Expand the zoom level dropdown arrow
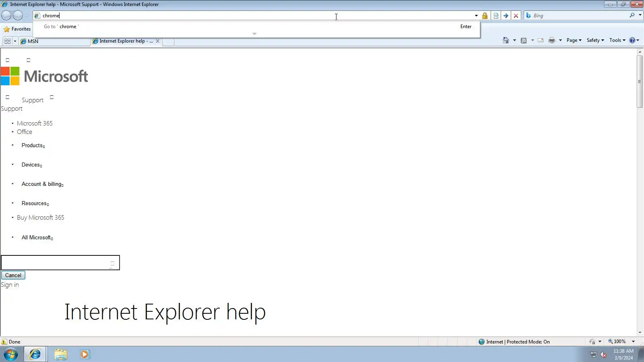Viewport: 644px width, 362px height. (x=633, y=342)
